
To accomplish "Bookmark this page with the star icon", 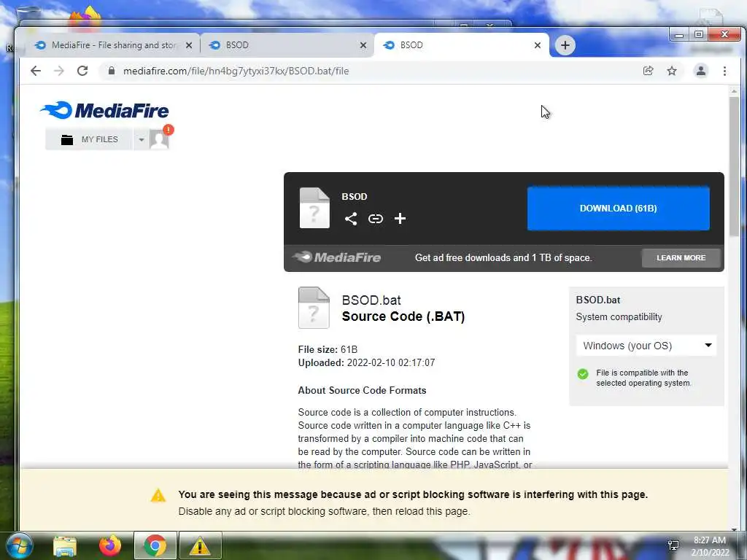I will tap(672, 71).
